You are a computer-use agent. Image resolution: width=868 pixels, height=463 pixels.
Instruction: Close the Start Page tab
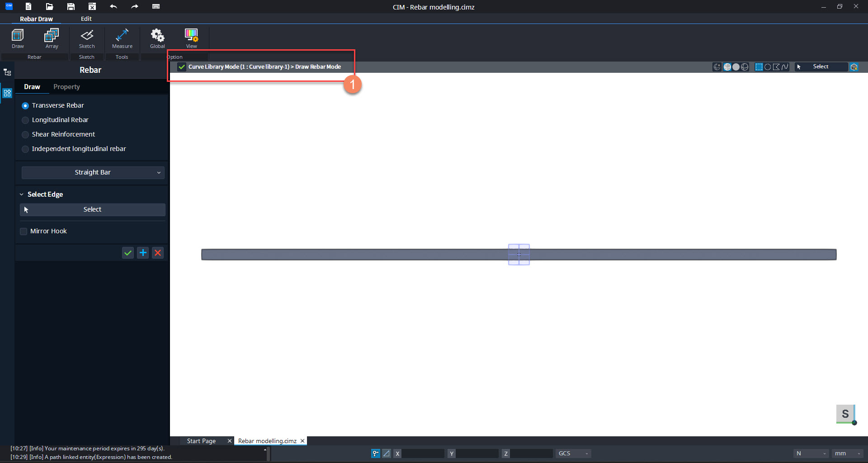click(x=230, y=441)
